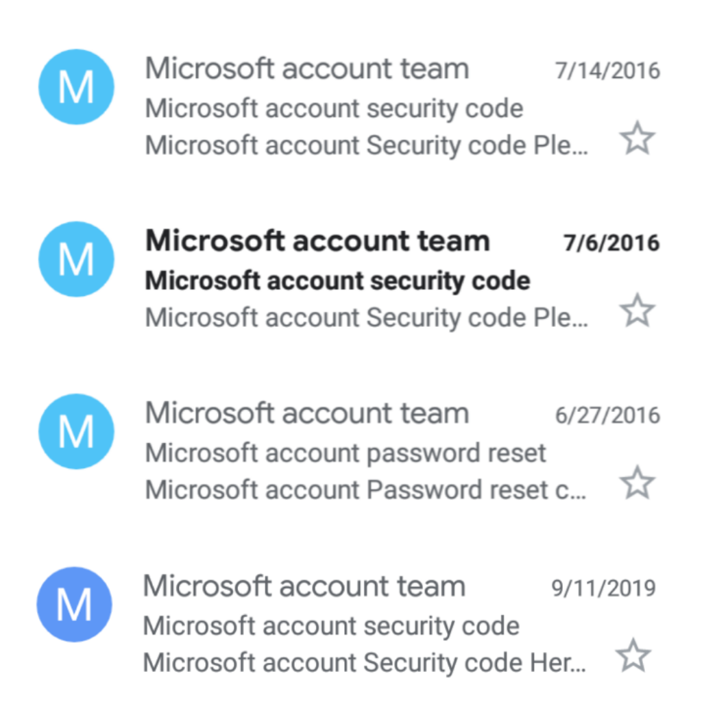Click the preview text ending in 'Her...'

coord(364,663)
